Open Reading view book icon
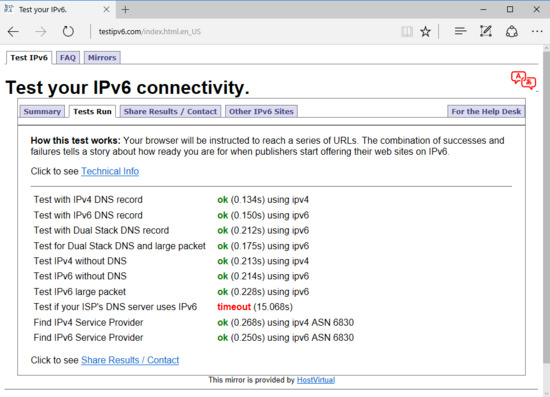This screenshot has height=397, width=550. click(407, 32)
